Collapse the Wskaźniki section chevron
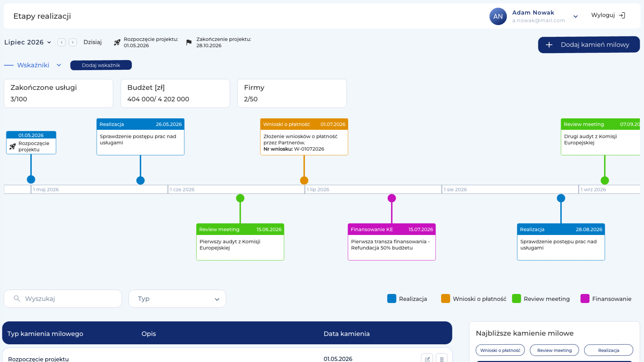The image size is (644, 362). tap(59, 65)
